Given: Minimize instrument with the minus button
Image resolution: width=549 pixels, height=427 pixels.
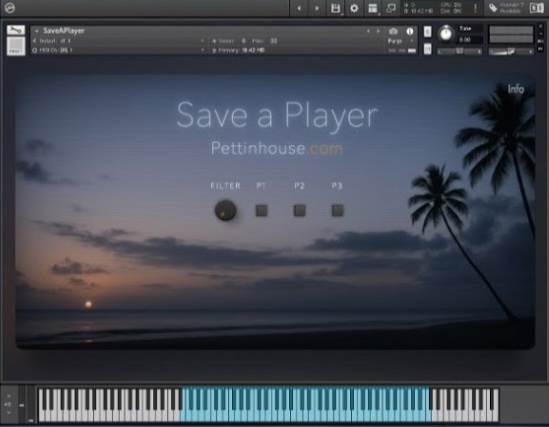Looking at the screenshot, I should 541,34.
